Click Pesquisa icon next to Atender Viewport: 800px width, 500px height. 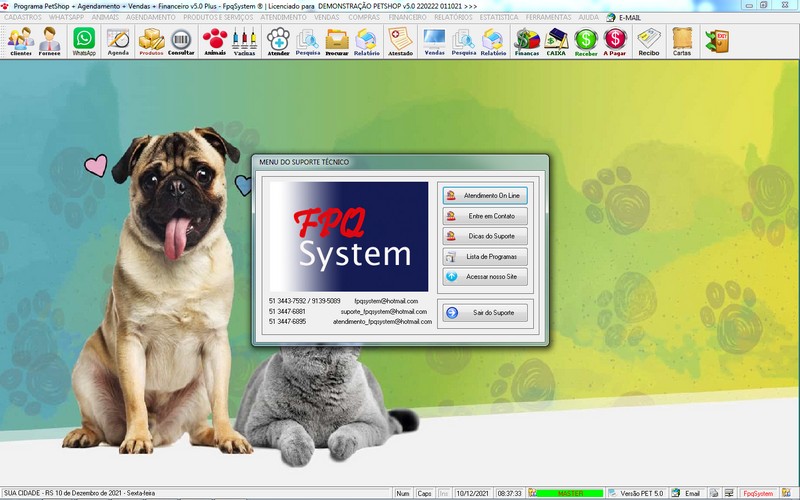tap(308, 41)
